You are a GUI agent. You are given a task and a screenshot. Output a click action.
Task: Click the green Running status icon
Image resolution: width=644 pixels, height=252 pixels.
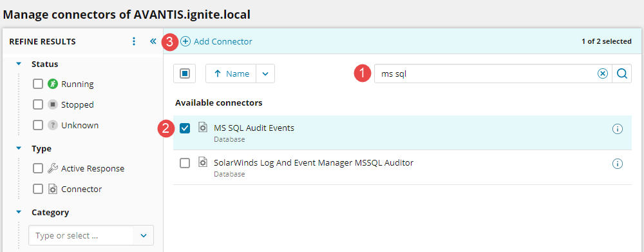[52, 84]
